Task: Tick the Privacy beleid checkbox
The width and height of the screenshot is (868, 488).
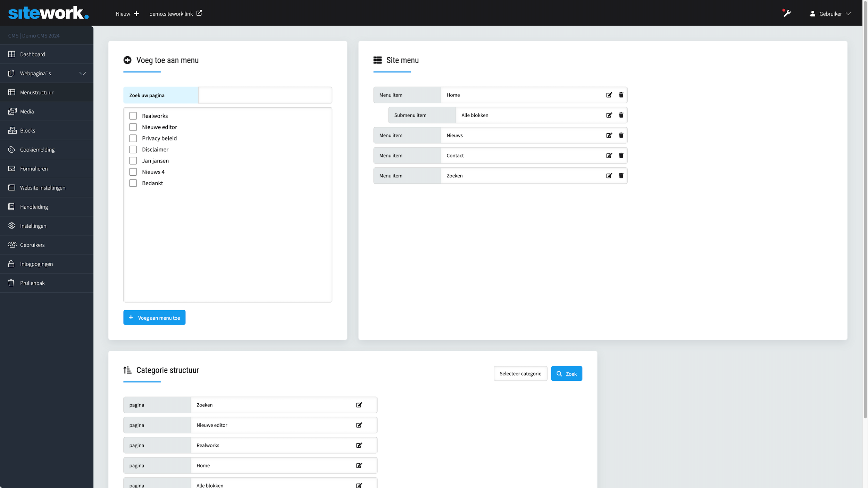Action: point(133,138)
